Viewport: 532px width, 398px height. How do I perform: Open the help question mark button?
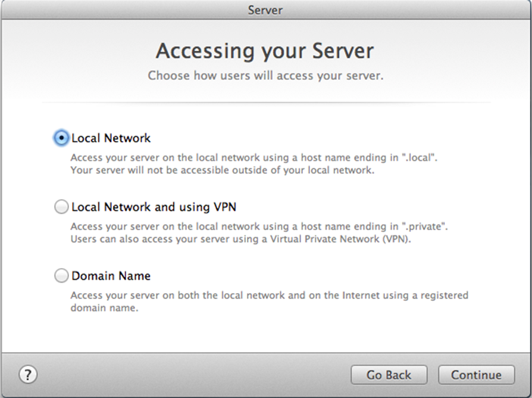(x=28, y=375)
